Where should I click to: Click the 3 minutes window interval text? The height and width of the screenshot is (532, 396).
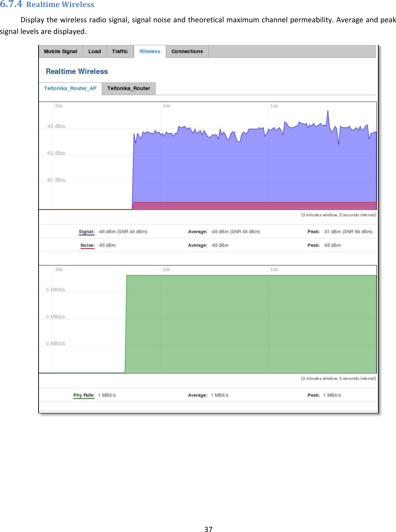[x=338, y=214]
